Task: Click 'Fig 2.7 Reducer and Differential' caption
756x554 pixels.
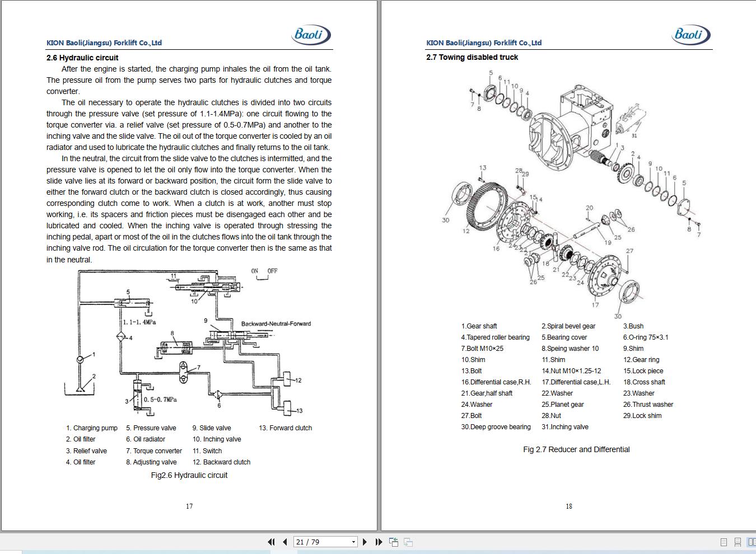Action: click(576, 449)
